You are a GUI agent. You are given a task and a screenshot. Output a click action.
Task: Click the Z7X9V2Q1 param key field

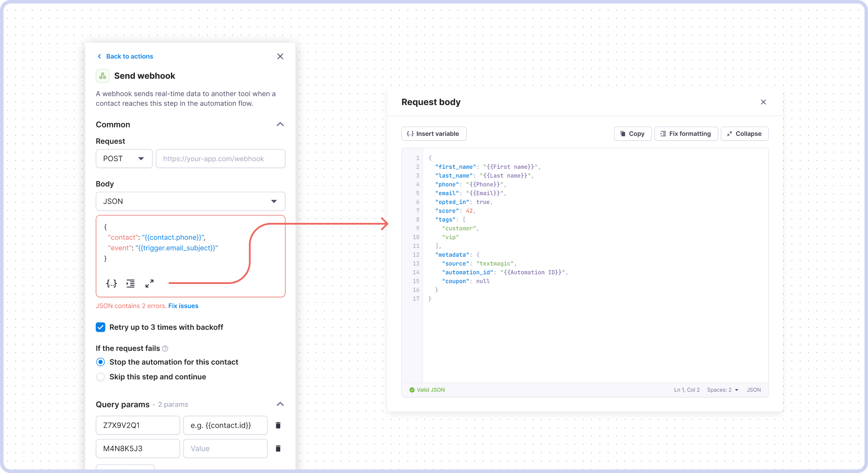(138, 425)
